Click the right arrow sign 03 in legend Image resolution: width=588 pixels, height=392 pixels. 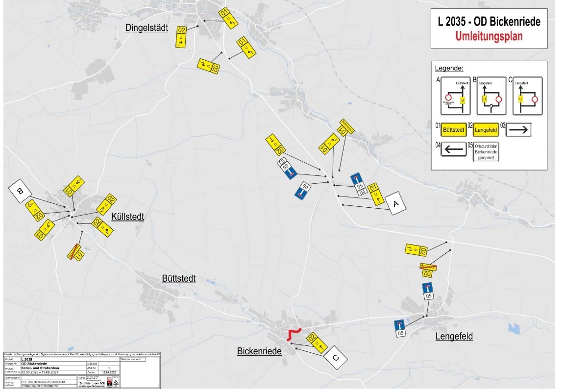coord(518,130)
